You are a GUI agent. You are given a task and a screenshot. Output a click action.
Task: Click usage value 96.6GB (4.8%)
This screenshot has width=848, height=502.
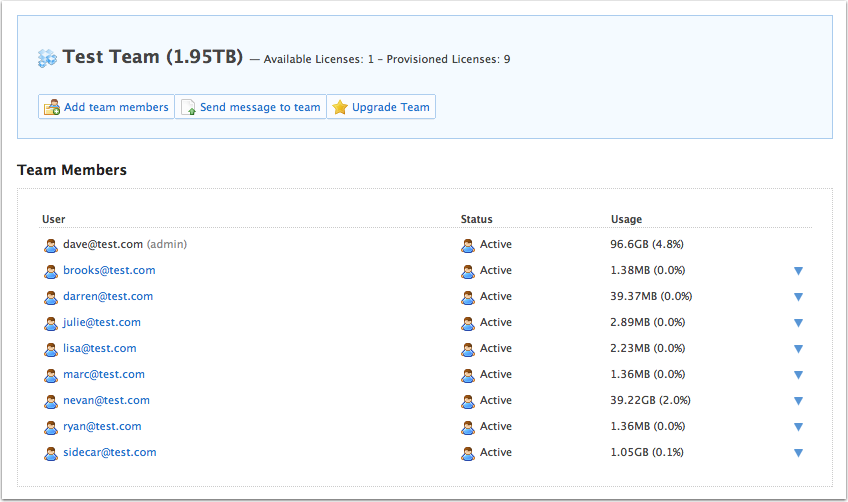(x=647, y=245)
